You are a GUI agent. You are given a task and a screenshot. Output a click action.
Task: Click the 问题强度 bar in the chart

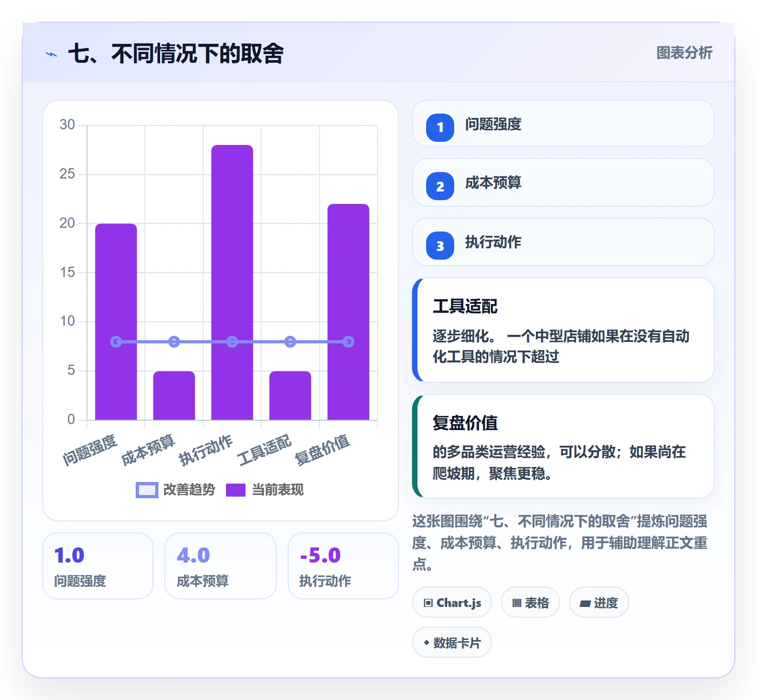[116, 321]
